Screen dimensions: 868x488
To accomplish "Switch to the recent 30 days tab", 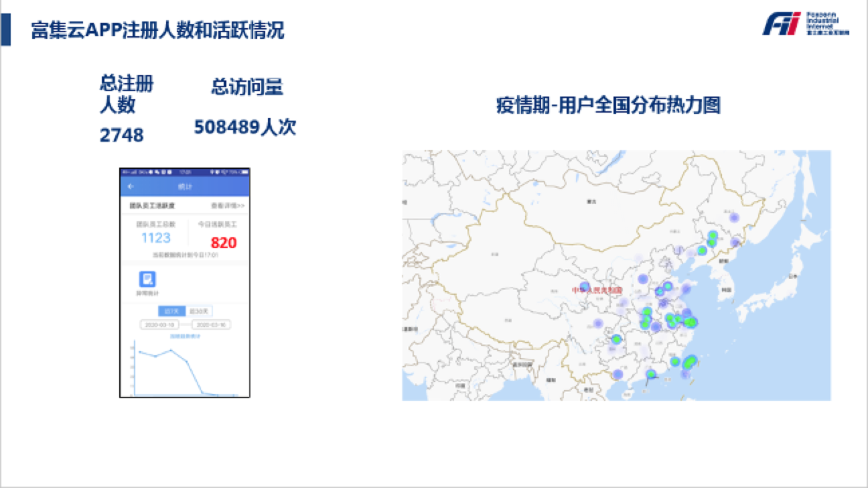I will coord(199,311).
